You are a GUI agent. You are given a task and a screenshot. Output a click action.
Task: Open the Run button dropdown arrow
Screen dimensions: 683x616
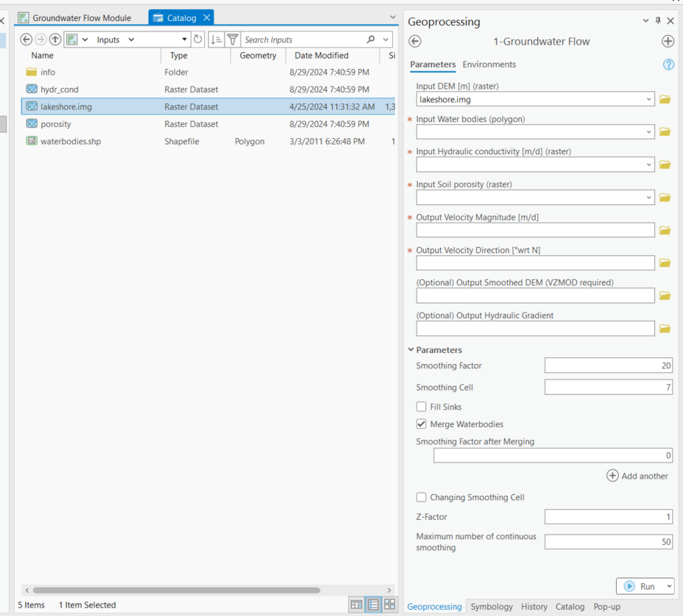click(x=668, y=587)
